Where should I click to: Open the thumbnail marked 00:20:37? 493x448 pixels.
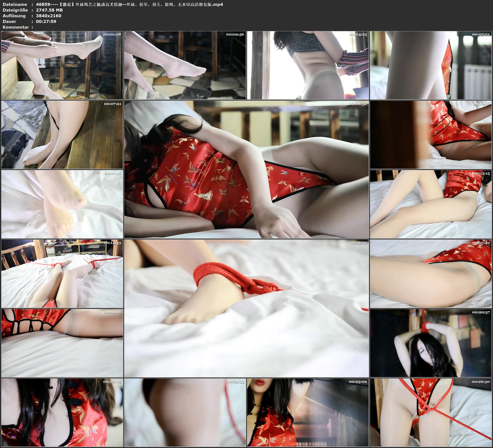coord(431,343)
